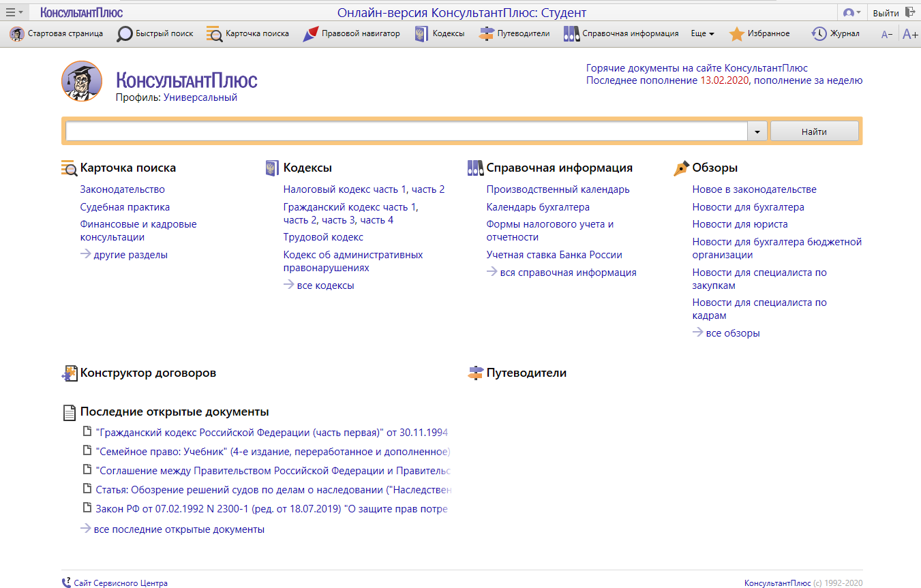Open Новое в законодательстве review
Screen dimensions: 921x588
755,189
